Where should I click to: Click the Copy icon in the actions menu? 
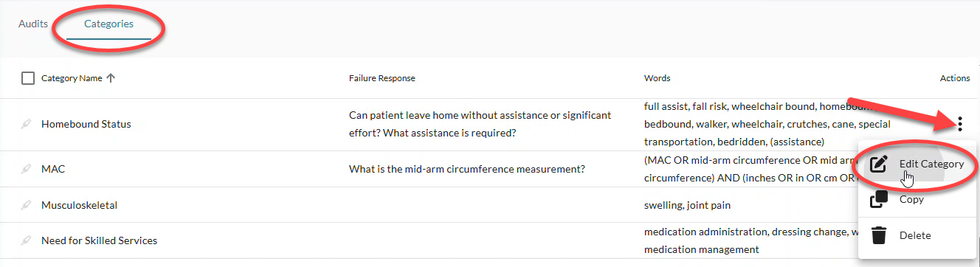point(879,199)
